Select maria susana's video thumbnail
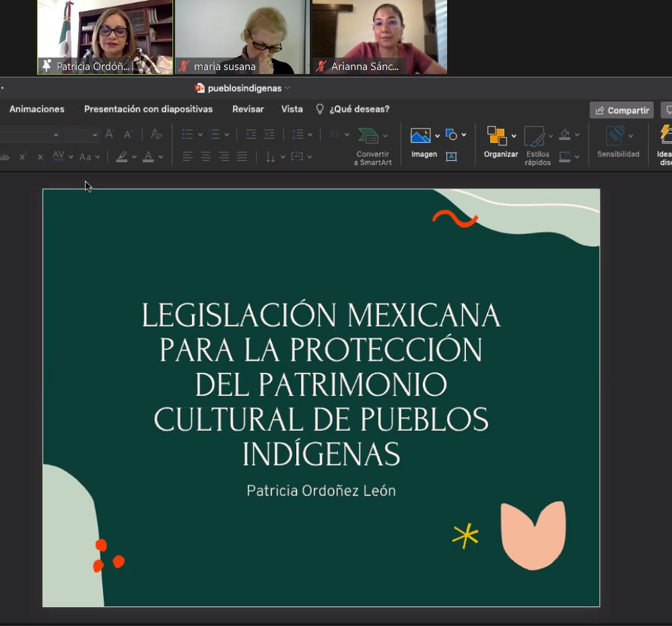Viewport: 672px width, 626px height. 242,36
